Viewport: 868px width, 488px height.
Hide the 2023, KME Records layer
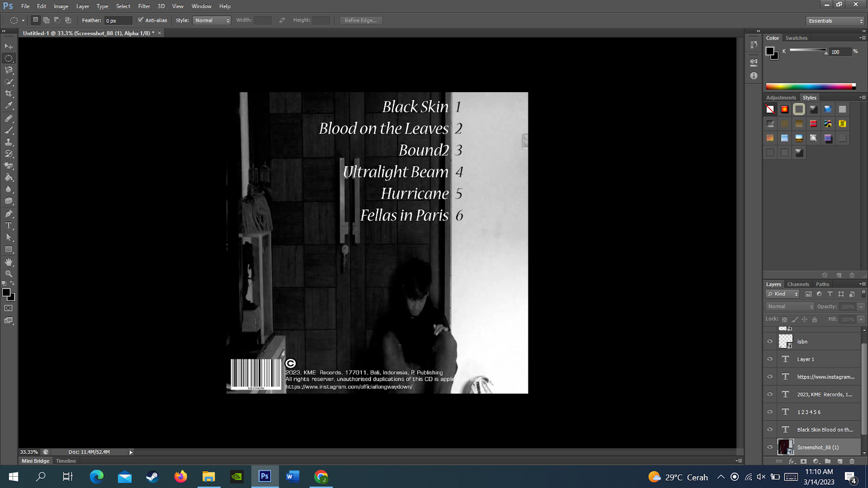coord(770,394)
